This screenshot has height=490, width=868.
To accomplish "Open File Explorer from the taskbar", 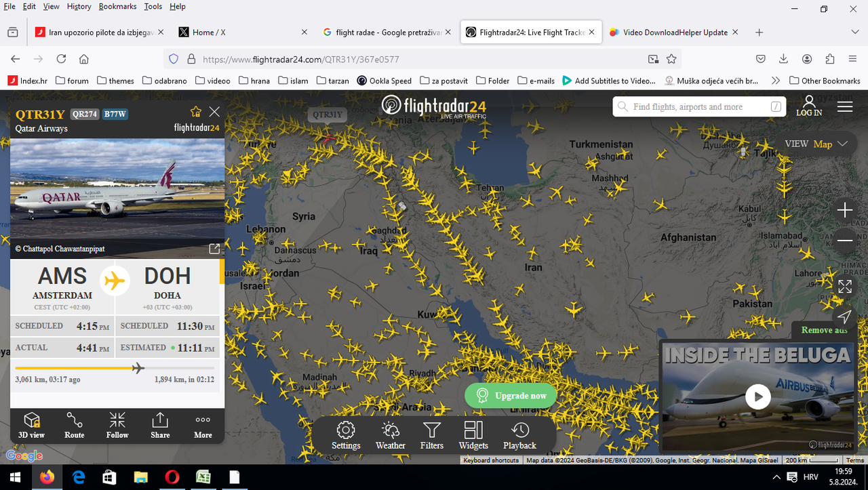I will 140,477.
